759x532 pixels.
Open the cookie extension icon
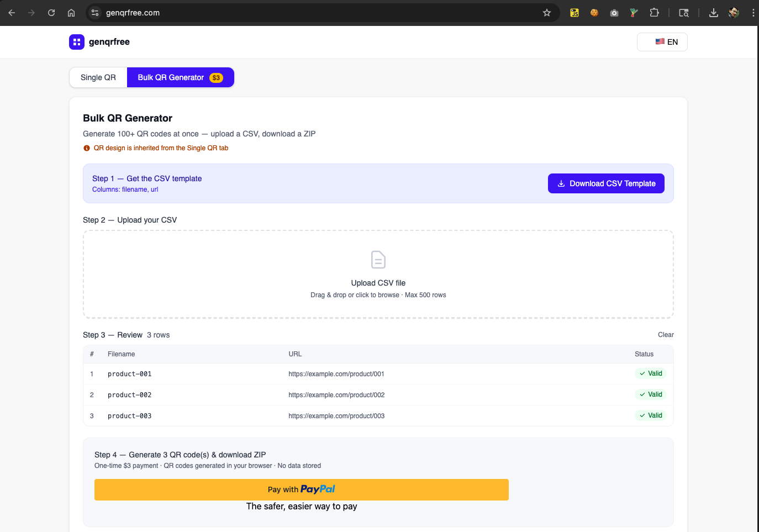(594, 13)
